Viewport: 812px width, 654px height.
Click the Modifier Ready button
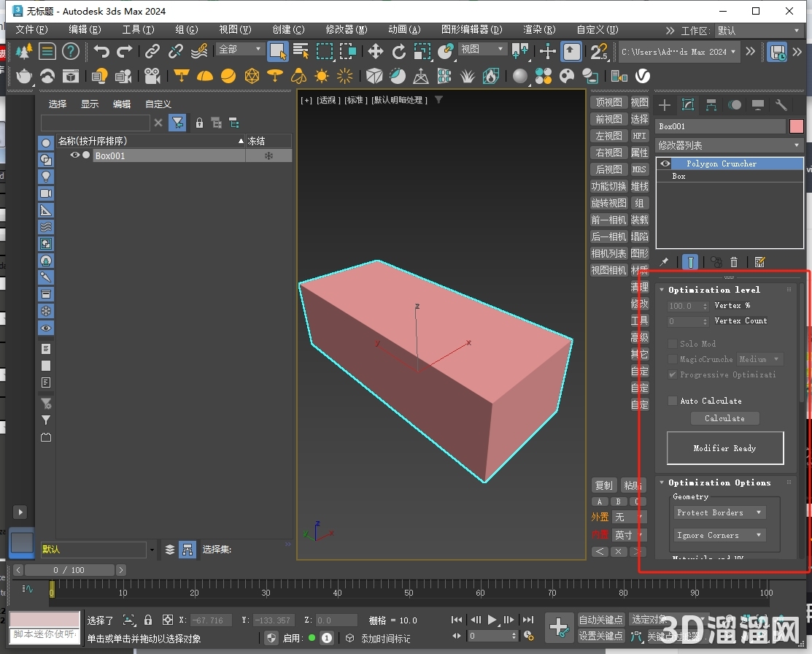(724, 447)
